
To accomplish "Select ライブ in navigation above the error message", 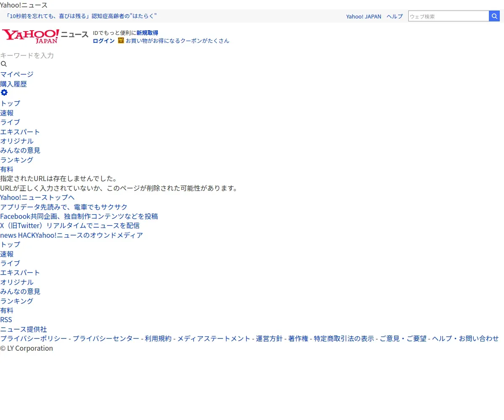I will point(10,122).
